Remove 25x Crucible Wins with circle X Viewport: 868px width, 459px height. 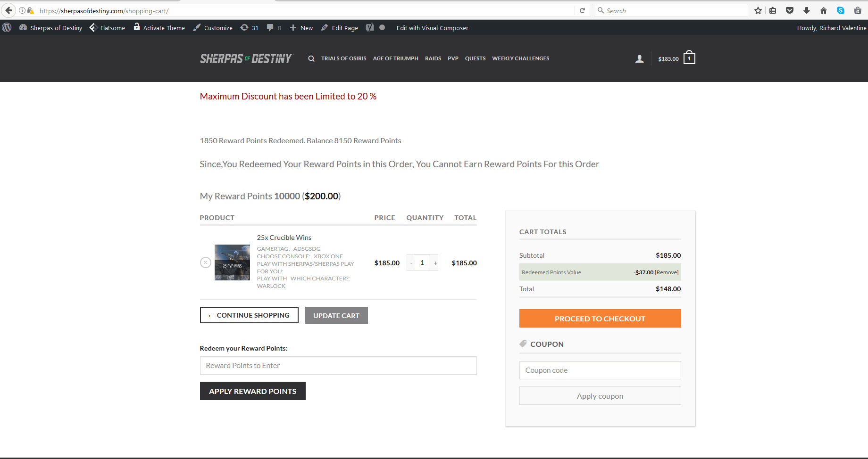coord(206,262)
